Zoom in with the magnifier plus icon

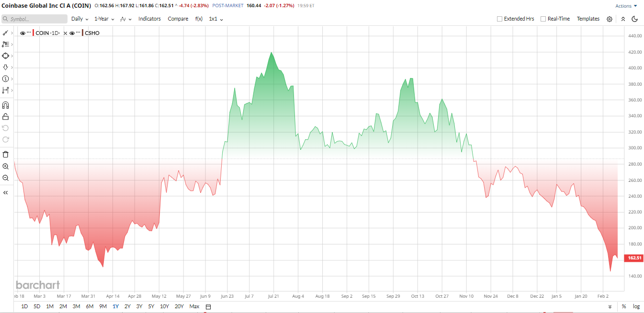[x=6, y=166]
